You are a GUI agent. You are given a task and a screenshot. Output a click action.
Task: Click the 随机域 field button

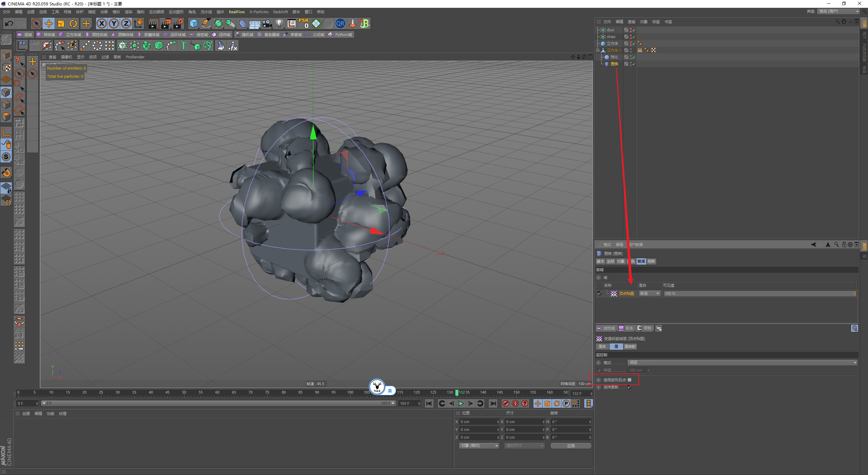click(244, 35)
